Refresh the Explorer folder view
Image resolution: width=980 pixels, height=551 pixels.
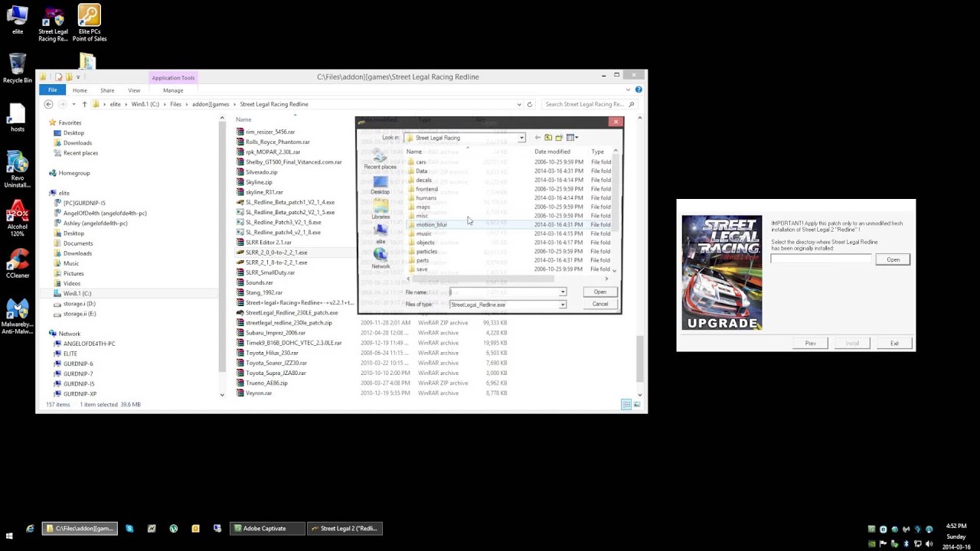click(x=529, y=104)
